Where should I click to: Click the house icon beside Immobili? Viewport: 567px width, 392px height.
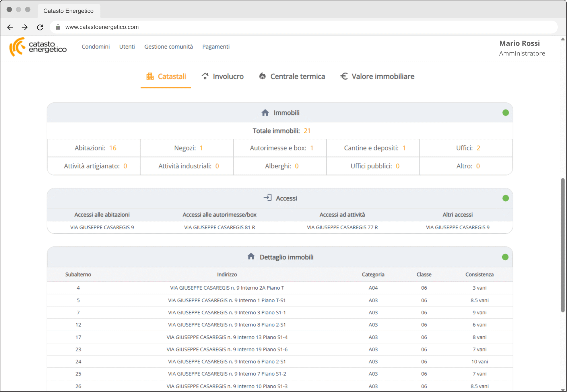[x=265, y=113]
